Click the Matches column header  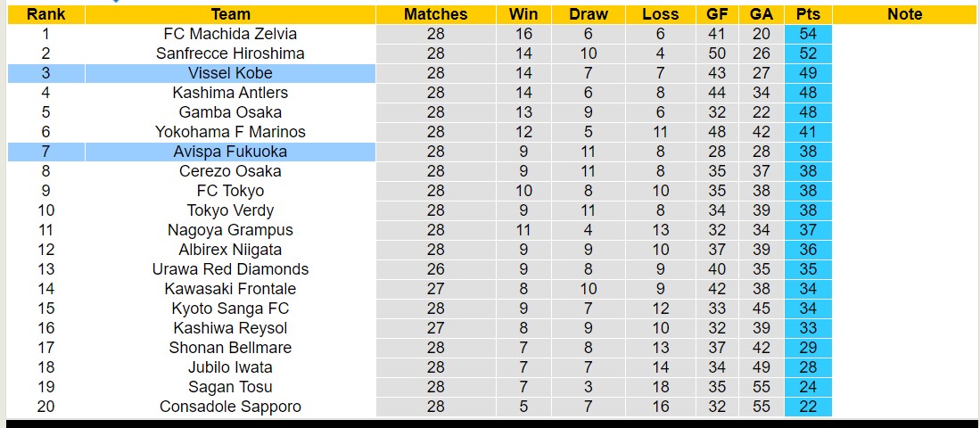pyautogui.click(x=435, y=14)
